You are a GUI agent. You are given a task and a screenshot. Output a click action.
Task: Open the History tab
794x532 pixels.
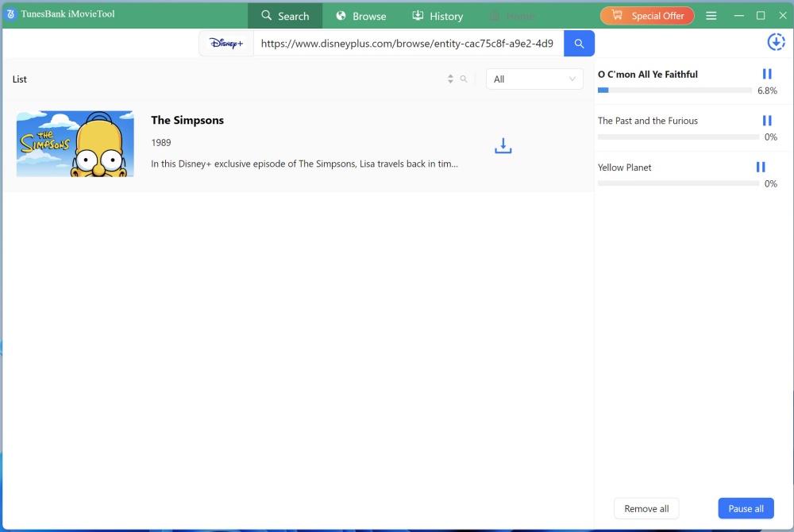pyautogui.click(x=437, y=15)
